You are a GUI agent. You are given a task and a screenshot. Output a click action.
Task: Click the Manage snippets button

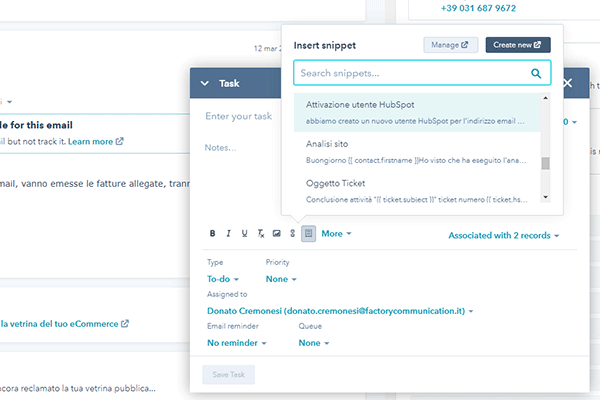(450, 45)
